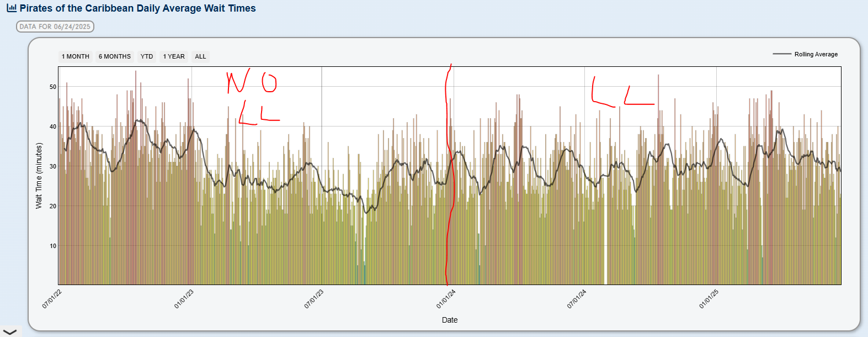
Task: Click the 10 value on y-axis
Action: click(x=53, y=246)
